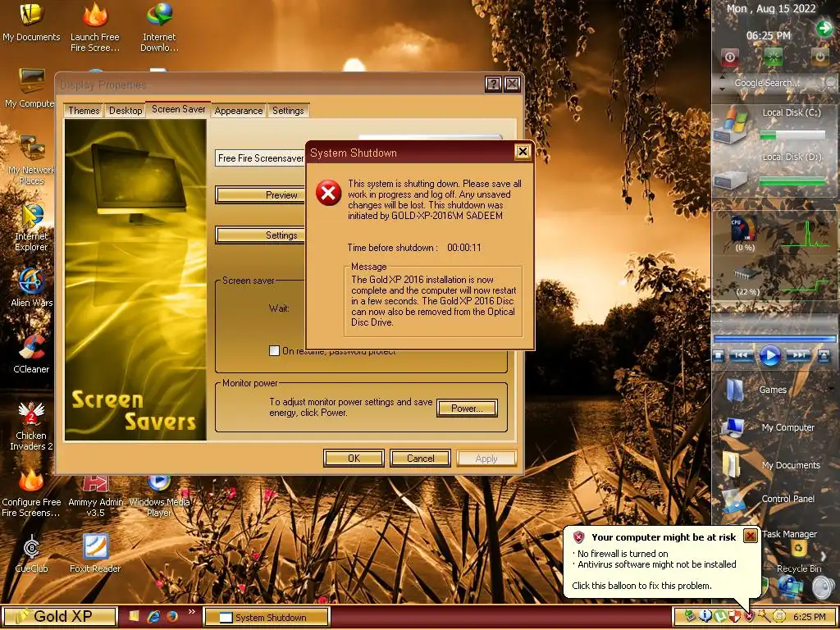Switch to Settings tab
The height and width of the screenshot is (630, 840).
288,111
